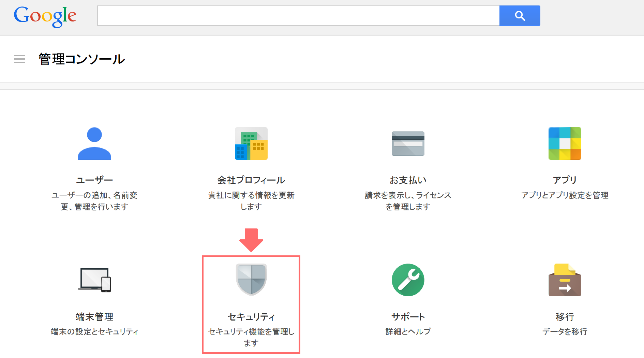
Task: Click the blue search magnifier button
Action: [x=520, y=15]
